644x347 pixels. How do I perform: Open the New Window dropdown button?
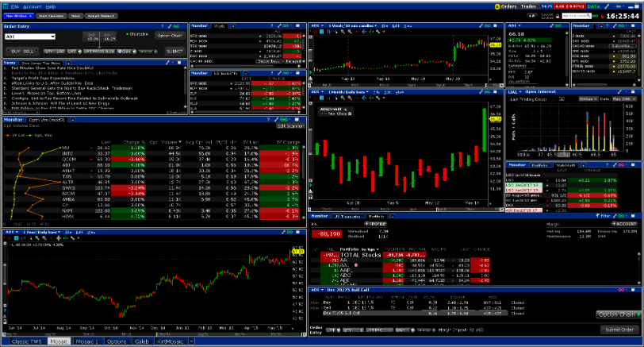(19, 16)
